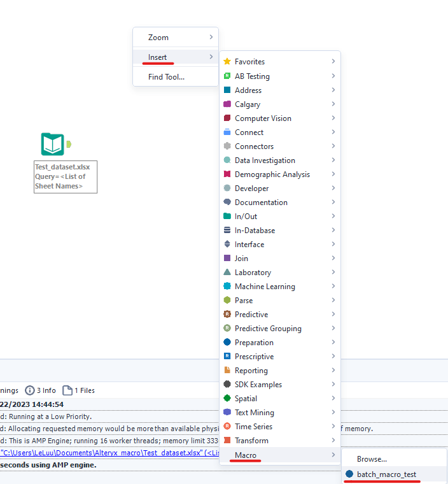
Task: Click the In-Database category icon
Action: click(x=227, y=230)
